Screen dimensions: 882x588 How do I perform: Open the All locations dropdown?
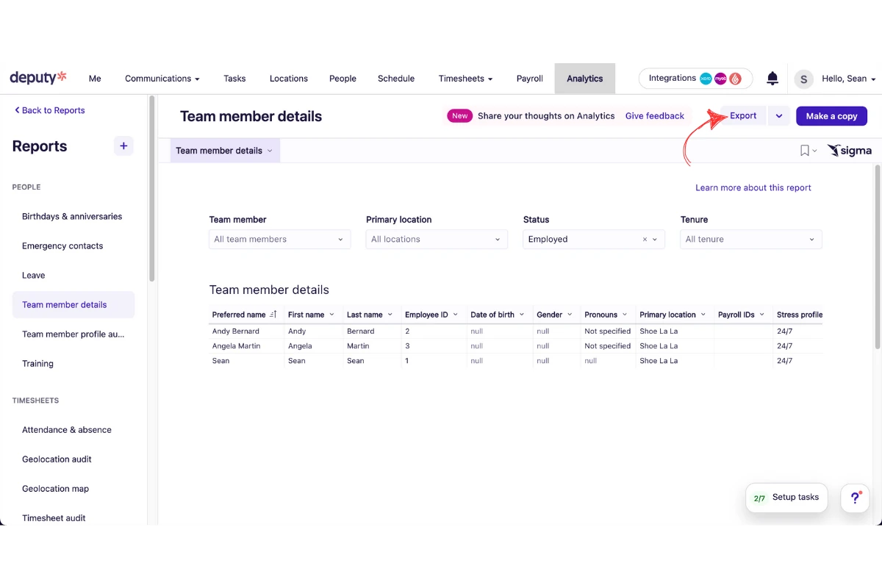coord(437,240)
